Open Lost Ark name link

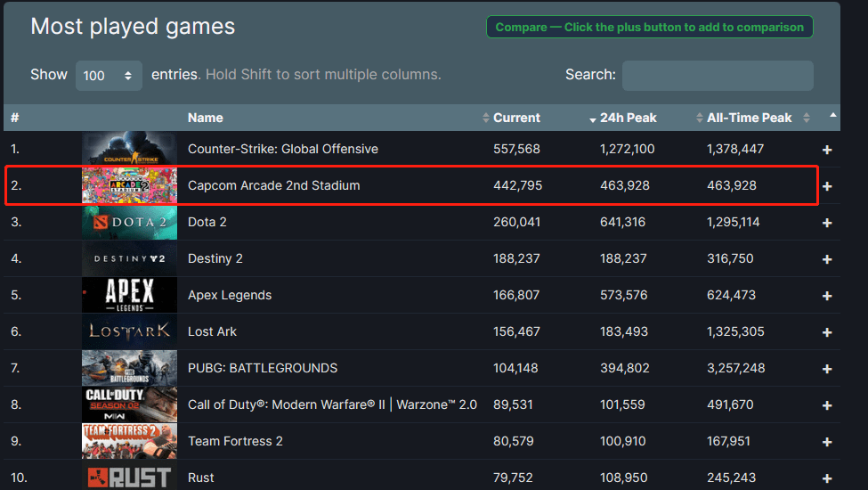click(212, 331)
